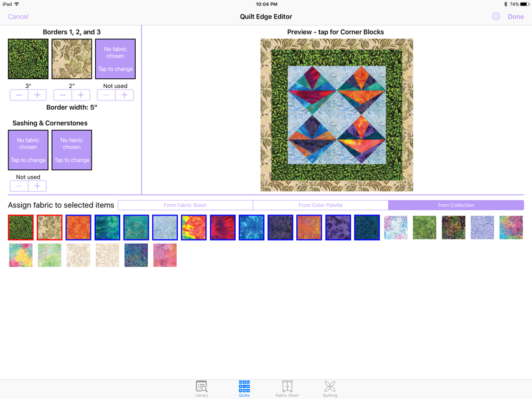Decrease unused Border 3 width
The width and height of the screenshot is (532, 399).
[x=106, y=95]
